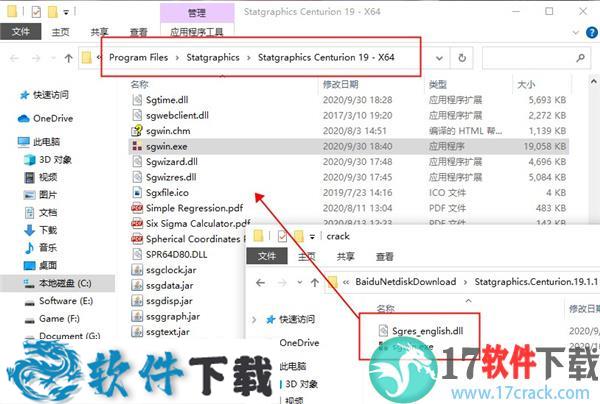This screenshot has height=404, width=600.
Task: Select the SPR64D80.DLL file
Action: [176, 254]
